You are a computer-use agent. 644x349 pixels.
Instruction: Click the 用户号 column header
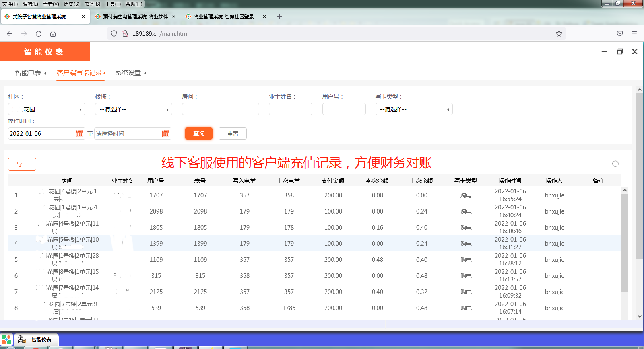[156, 181]
